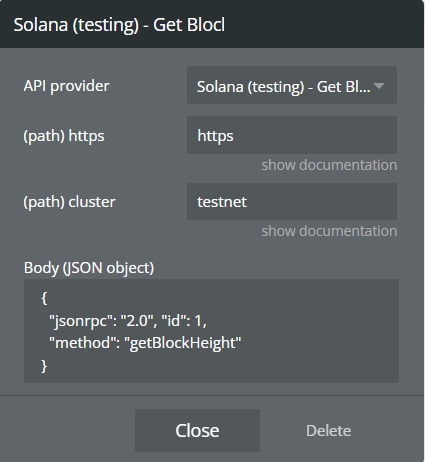This screenshot has width=425, height=462.
Task: Click the "id": 1 entry in the body
Action: (x=184, y=321)
